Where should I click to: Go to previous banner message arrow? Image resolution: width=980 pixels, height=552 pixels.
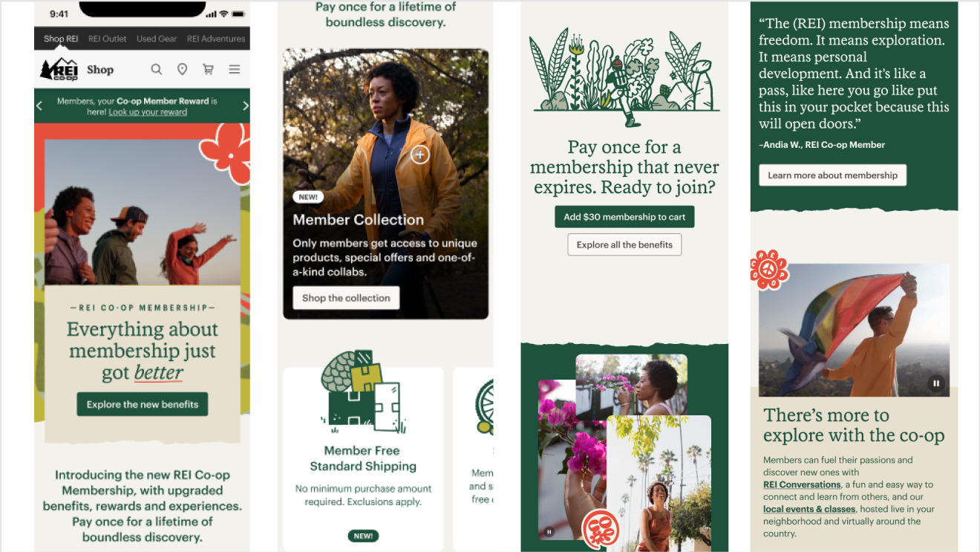(40, 106)
